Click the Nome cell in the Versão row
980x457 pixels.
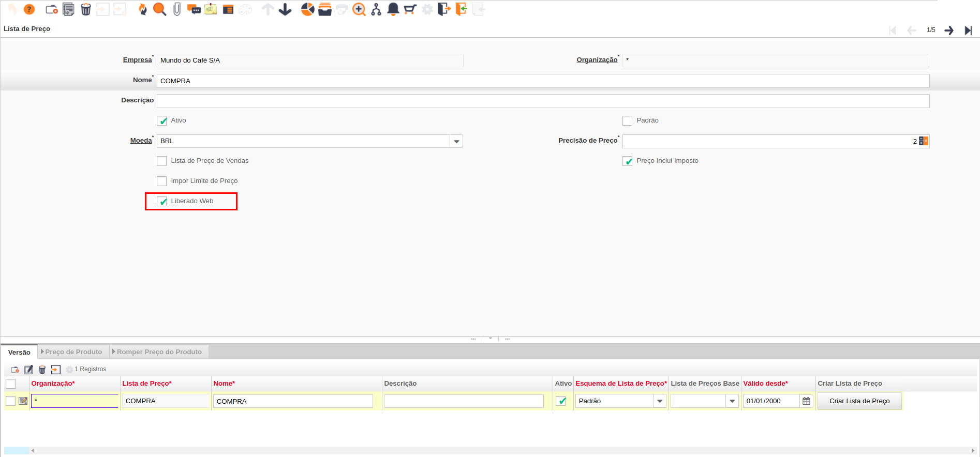pyautogui.click(x=293, y=401)
